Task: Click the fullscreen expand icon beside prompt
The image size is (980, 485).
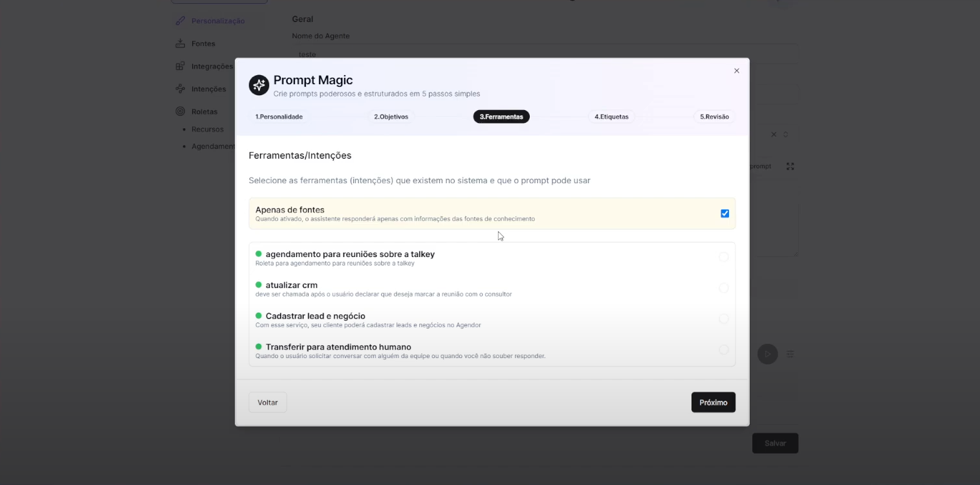Action: [790, 166]
